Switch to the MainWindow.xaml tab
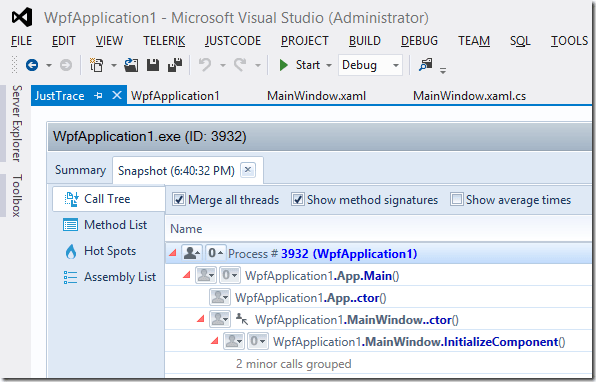Screen dimensions: 596x382 coord(316,96)
